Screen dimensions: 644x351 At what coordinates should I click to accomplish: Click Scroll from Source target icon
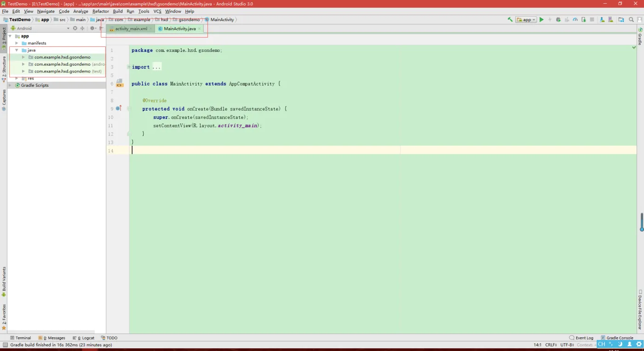75,28
